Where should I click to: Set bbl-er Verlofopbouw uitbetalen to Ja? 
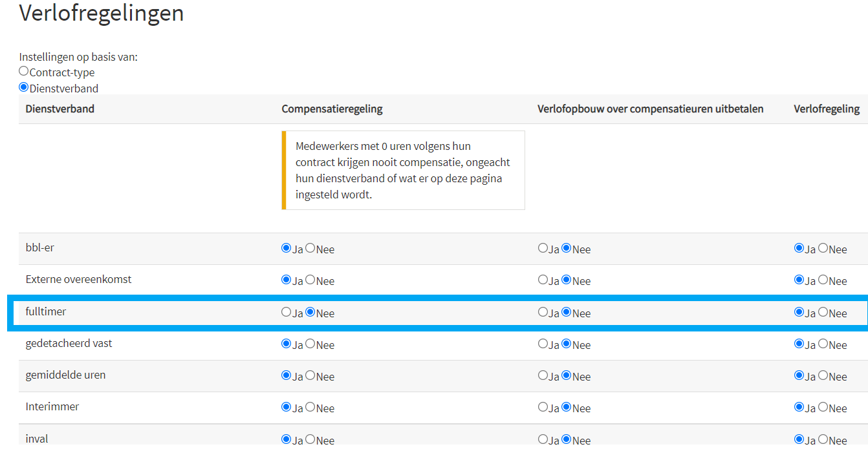click(543, 248)
